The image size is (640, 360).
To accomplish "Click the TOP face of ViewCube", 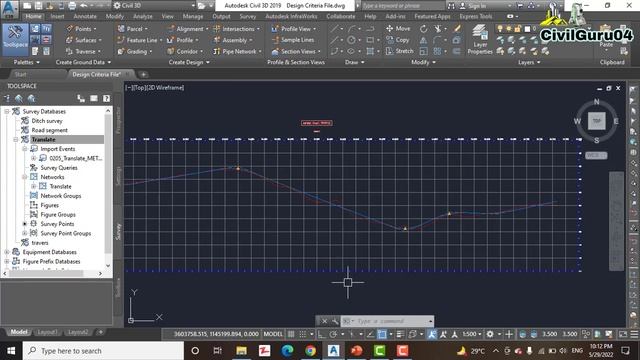I will pyautogui.click(x=596, y=121).
